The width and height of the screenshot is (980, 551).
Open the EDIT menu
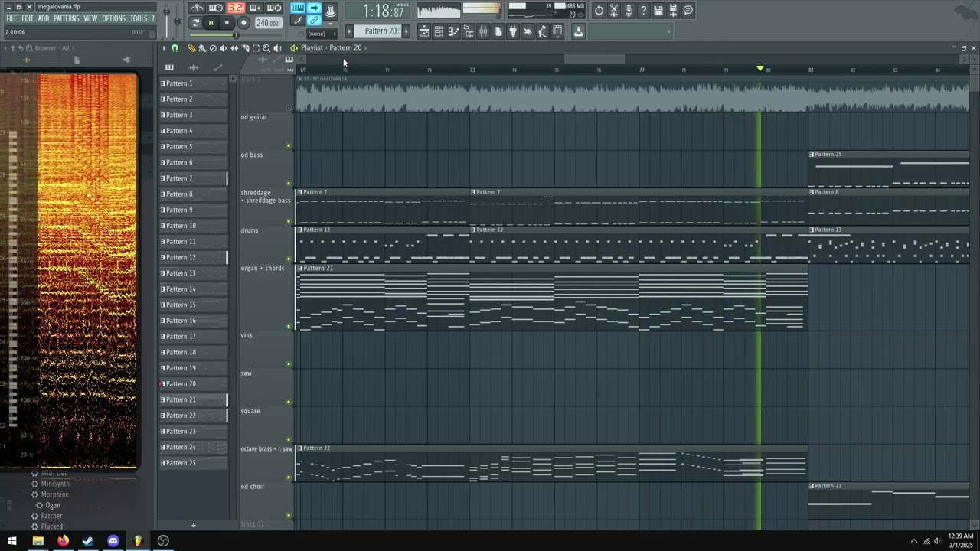point(28,18)
